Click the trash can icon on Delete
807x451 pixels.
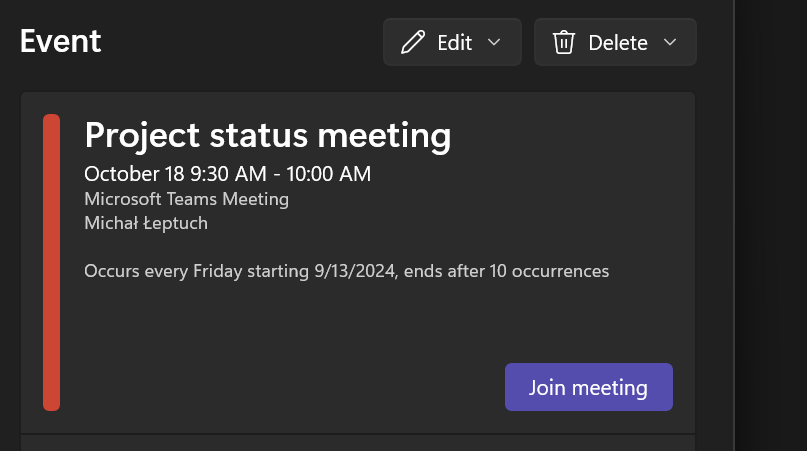(564, 42)
